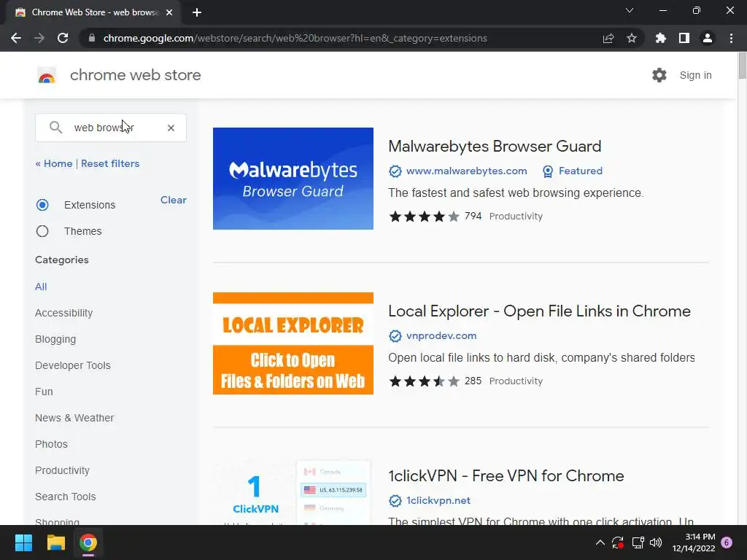Click the Chrome taskbar icon

(x=88, y=542)
